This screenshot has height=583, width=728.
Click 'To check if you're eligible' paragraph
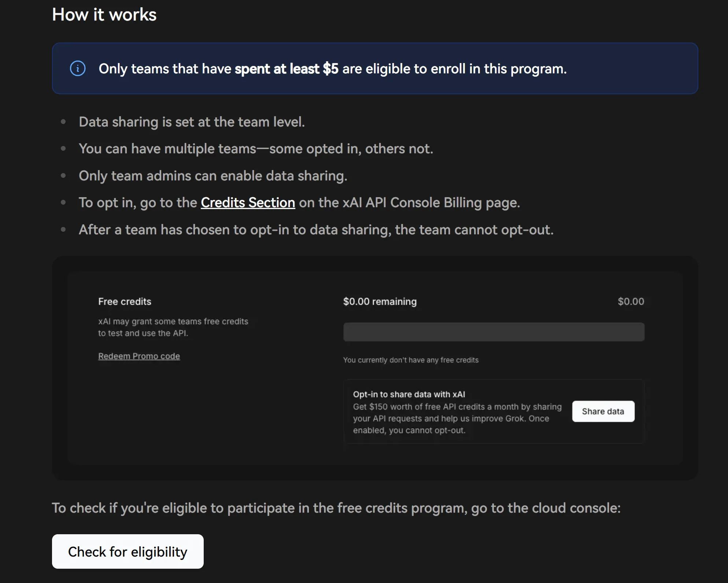[x=336, y=508]
